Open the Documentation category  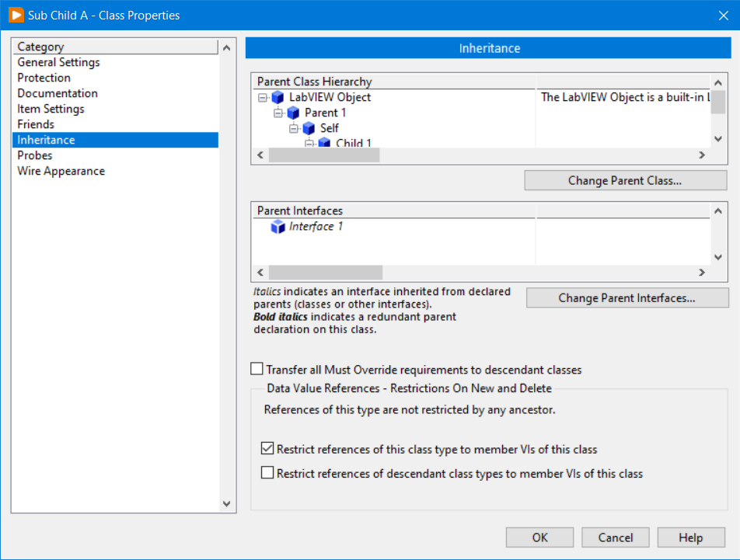coord(115,93)
